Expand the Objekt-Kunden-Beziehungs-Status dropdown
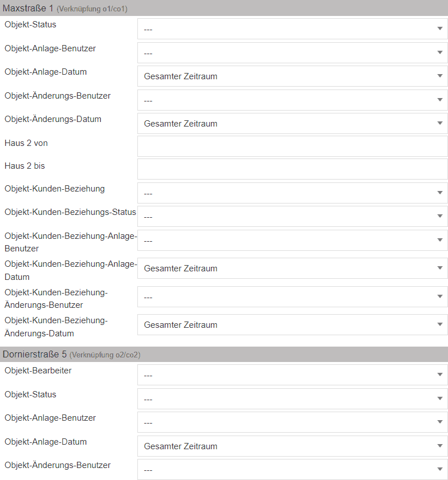448x480 pixels. (x=292, y=217)
